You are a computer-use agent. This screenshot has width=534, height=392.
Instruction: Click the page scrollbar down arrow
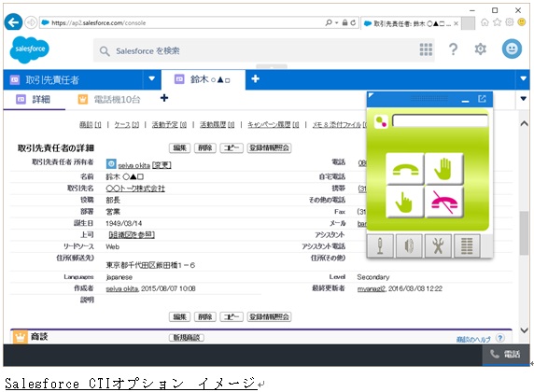[524, 330]
